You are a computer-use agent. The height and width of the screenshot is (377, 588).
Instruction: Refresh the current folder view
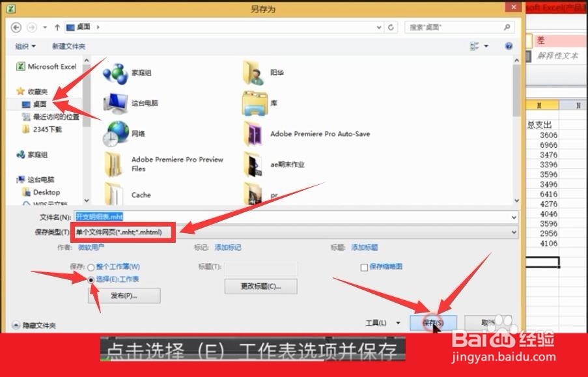(x=392, y=27)
